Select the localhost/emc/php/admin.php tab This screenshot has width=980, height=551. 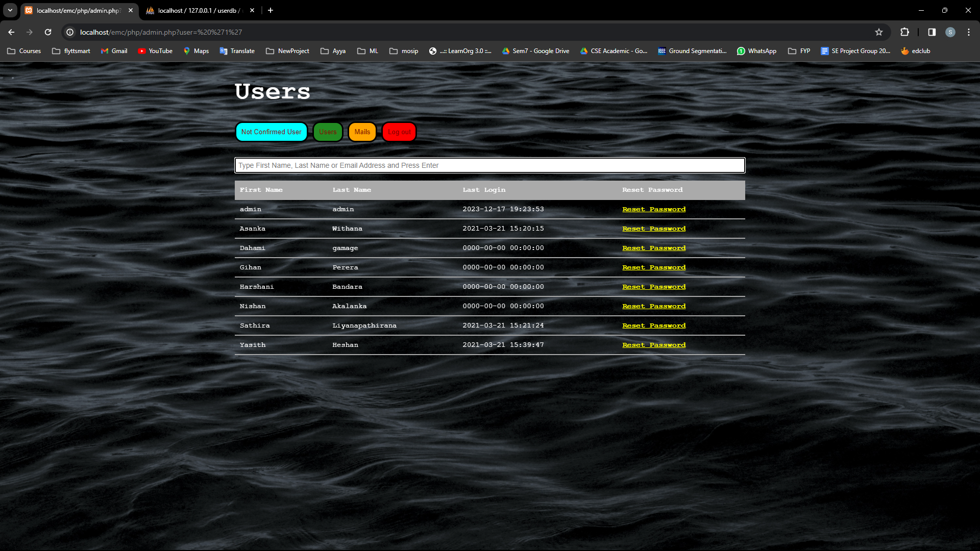tap(80, 10)
